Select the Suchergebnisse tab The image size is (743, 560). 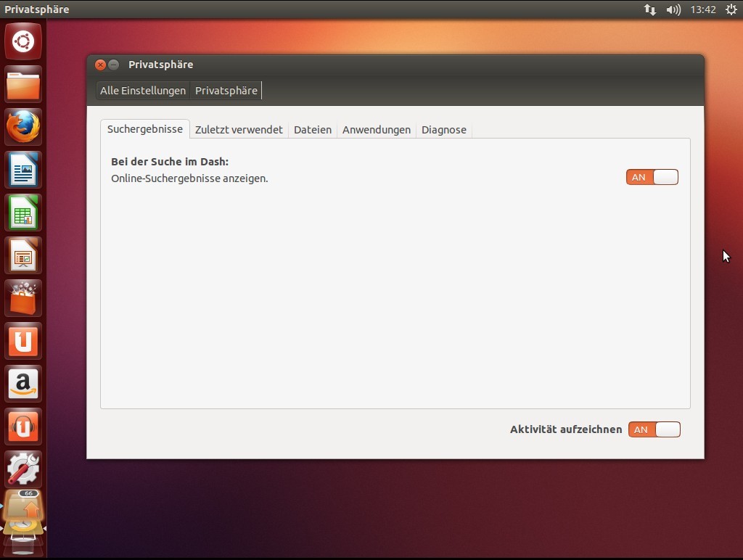tap(145, 129)
